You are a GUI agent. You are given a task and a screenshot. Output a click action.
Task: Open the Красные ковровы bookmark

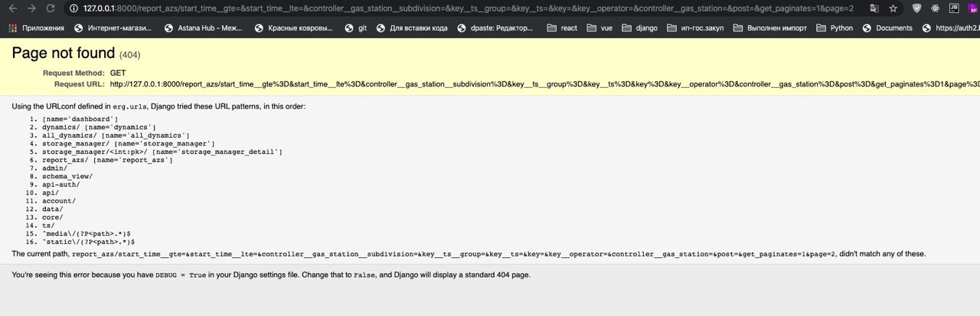(x=293, y=28)
